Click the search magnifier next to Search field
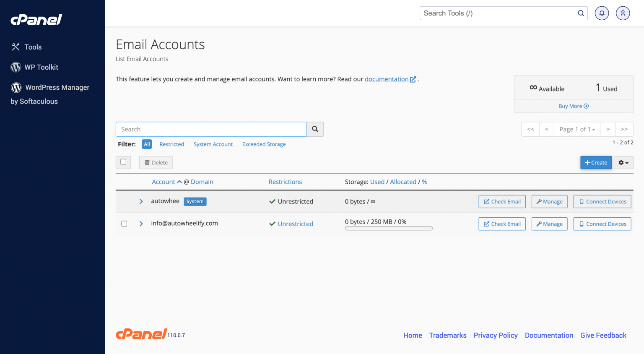This screenshot has width=644, height=354. coord(315,129)
